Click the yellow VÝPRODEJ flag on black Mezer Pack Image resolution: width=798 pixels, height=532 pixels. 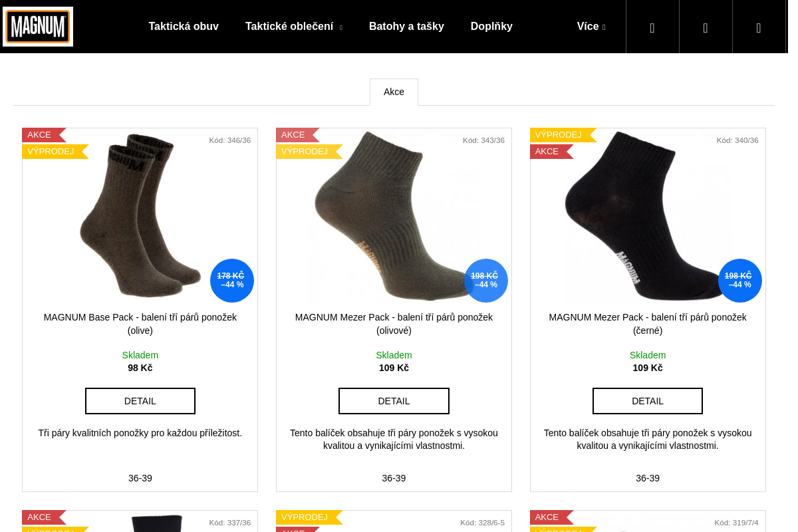559,135
